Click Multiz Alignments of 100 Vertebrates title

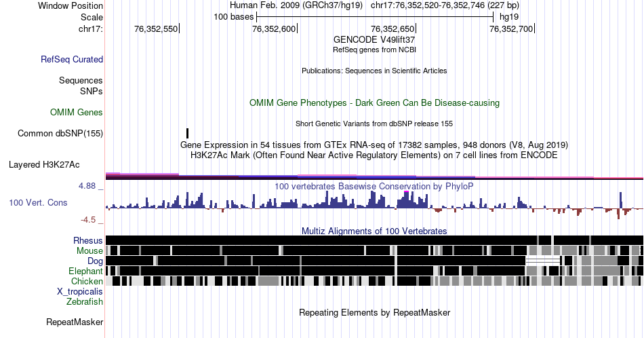point(374,231)
